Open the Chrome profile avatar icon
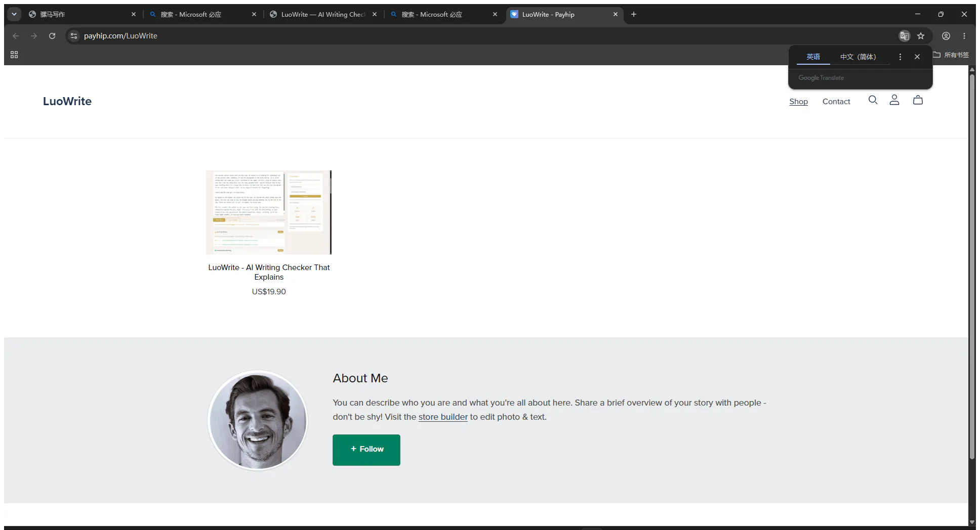Viewport: 980px width, 530px height. pos(946,36)
